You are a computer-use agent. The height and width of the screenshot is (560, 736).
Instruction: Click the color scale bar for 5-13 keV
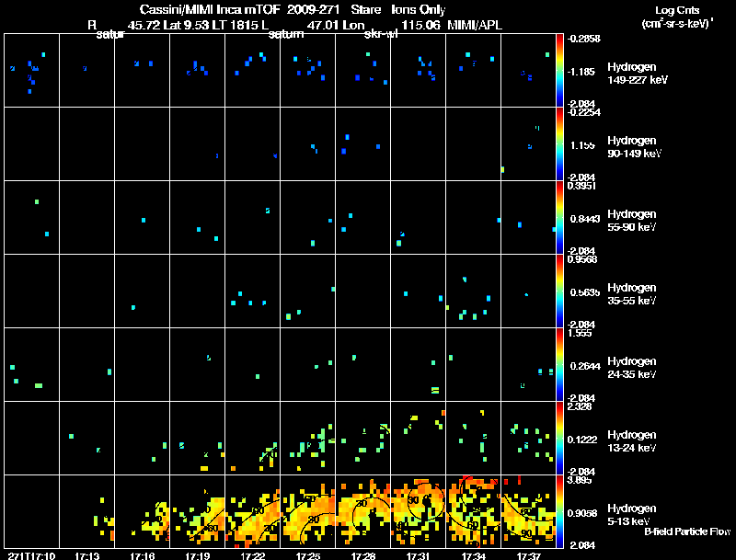click(x=559, y=511)
